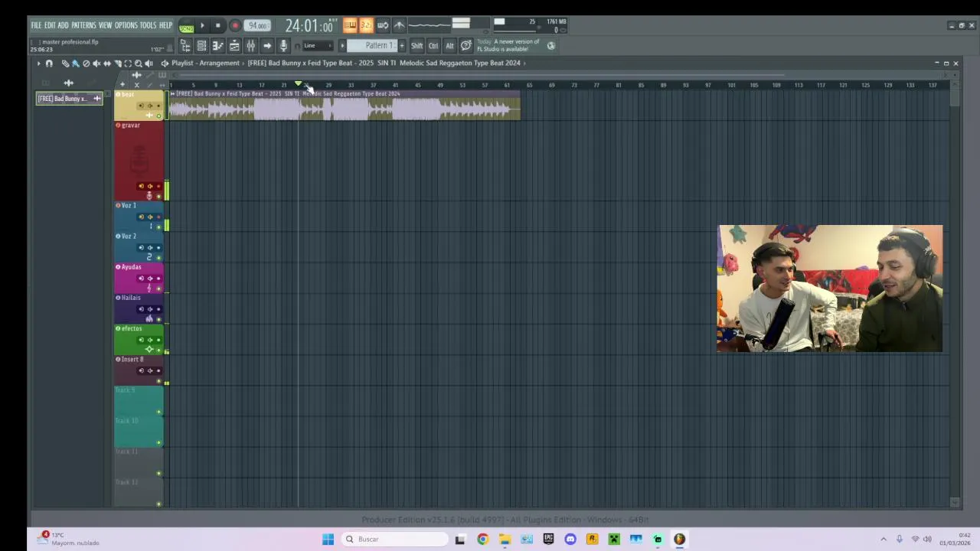Click the chat help icon beside Alt

coord(466,46)
